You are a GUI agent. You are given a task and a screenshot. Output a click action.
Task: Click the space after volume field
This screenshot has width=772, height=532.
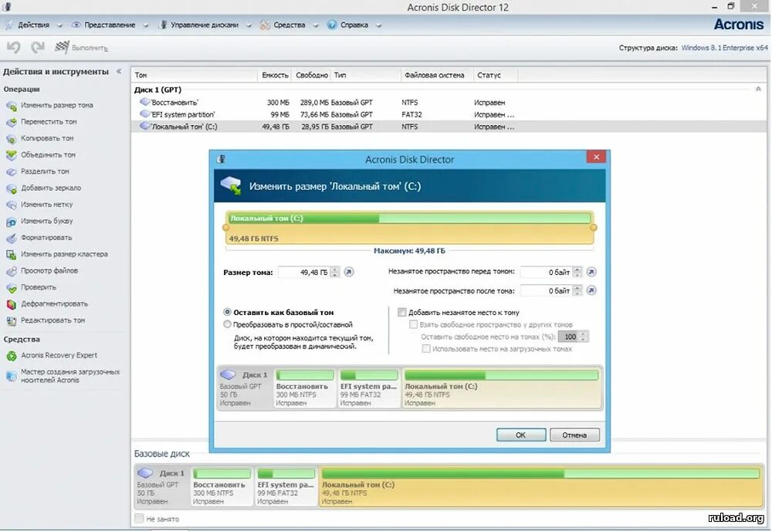pyautogui.click(x=547, y=290)
